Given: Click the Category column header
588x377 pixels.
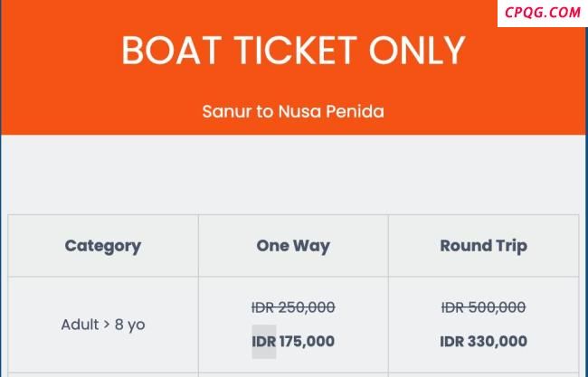Looking at the screenshot, I should pos(103,246).
